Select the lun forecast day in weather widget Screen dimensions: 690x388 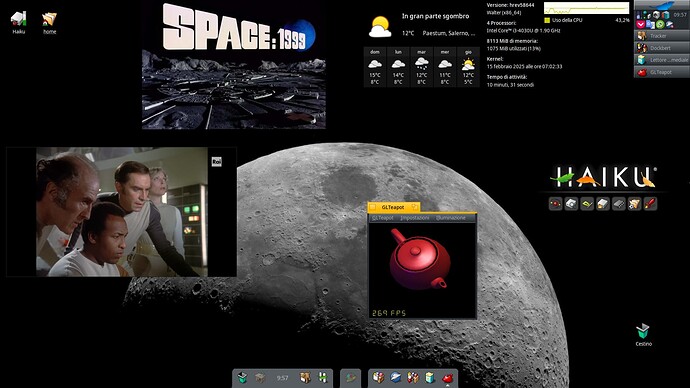click(398, 67)
